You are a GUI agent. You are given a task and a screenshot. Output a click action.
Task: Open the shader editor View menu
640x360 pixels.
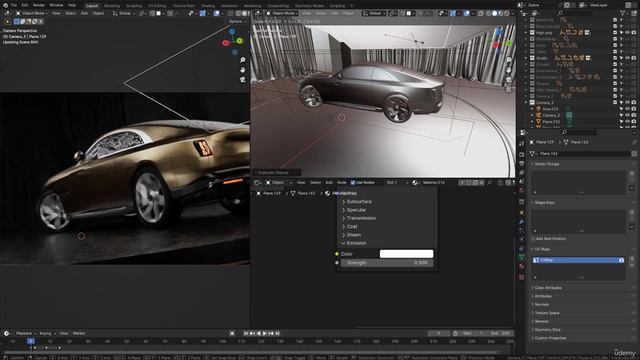pos(301,182)
